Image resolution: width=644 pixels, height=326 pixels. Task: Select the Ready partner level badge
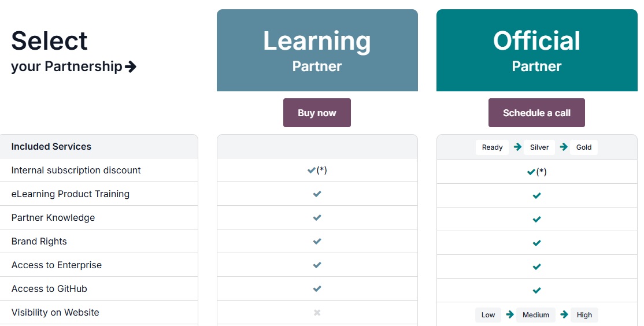pyautogui.click(x=492, y=147)
